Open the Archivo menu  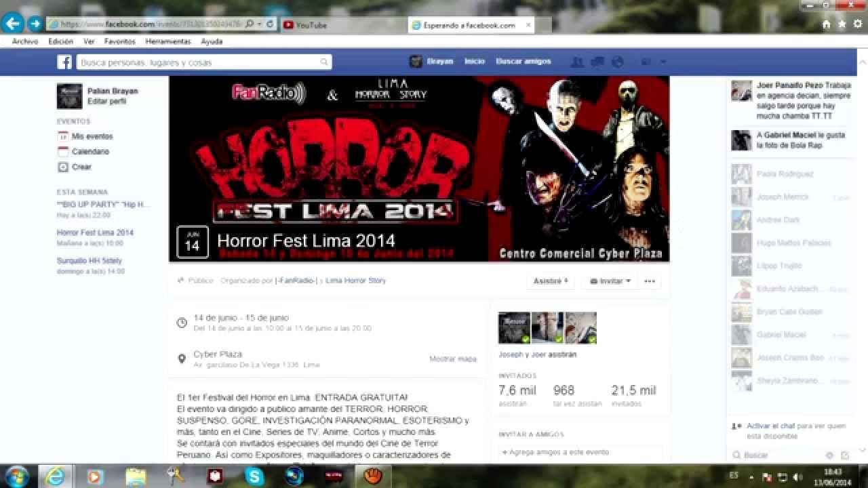point(25,41)
